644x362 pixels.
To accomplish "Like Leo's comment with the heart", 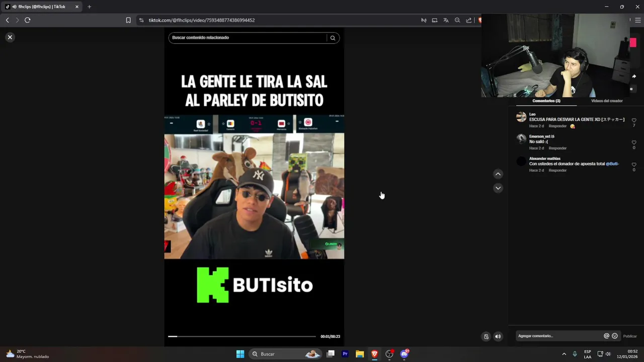I will (x=634, y=121).
